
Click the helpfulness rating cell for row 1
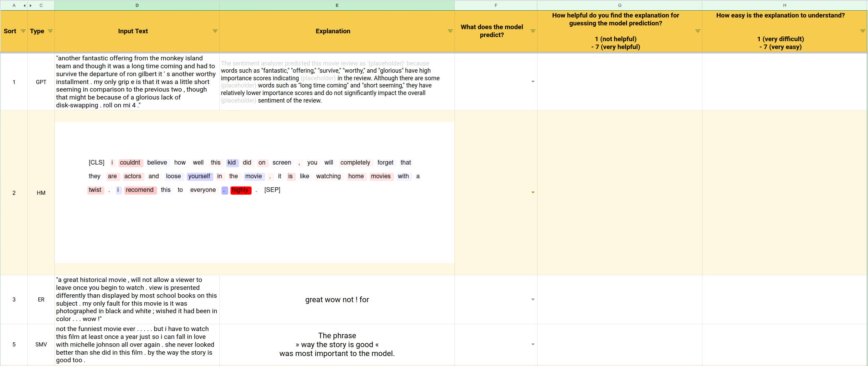pyautogui.click(x=619, y=82)
